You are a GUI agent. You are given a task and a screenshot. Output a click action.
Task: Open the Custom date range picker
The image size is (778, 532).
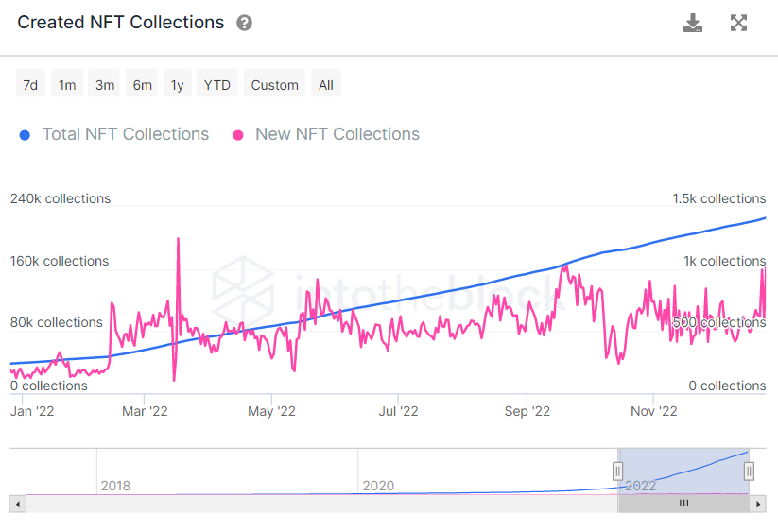[x=274, y=83]
